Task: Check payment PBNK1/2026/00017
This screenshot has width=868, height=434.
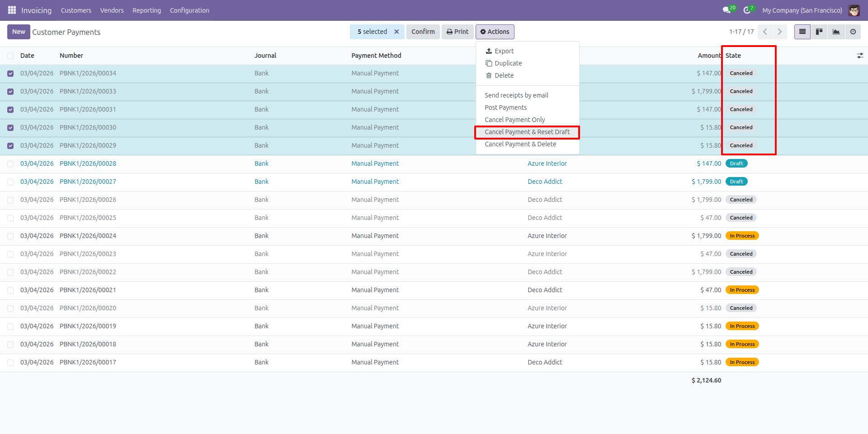Action: tap(10, 363)
